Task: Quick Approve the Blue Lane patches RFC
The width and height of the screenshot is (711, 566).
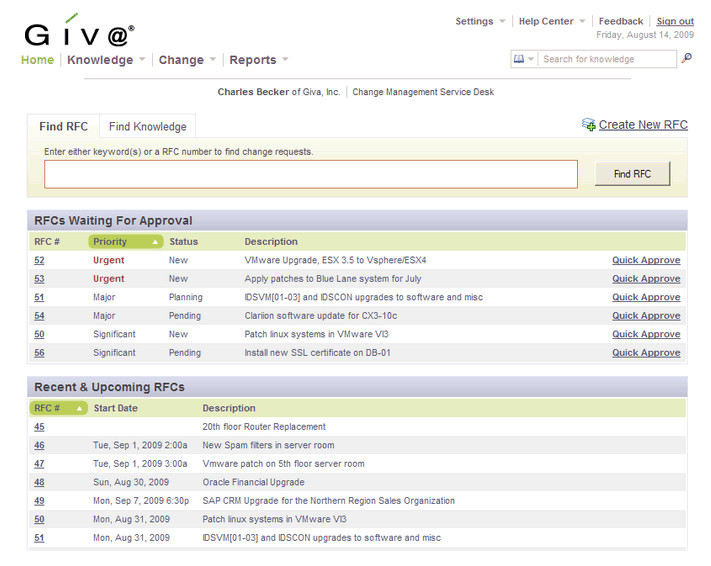Action: pos(646,279)
